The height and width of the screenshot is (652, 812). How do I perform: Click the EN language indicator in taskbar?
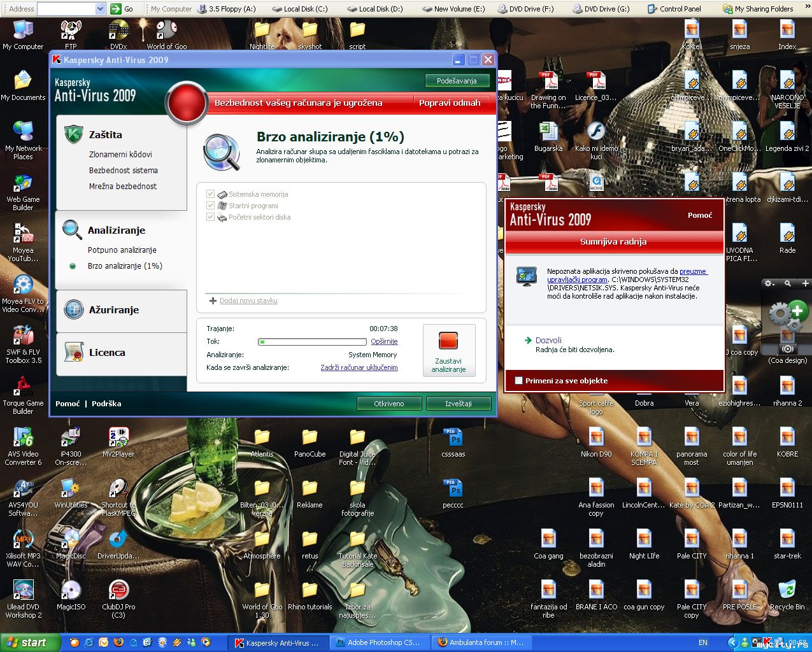703,642
